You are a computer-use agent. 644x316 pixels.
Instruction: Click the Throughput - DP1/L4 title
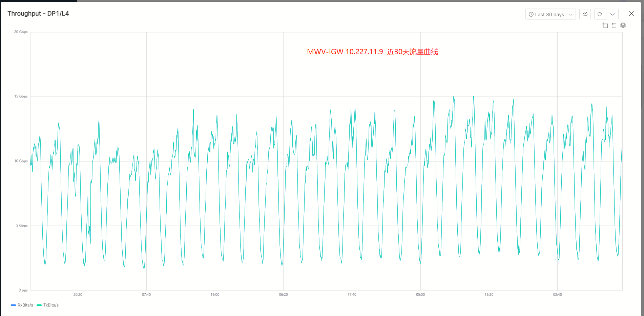point(38,14)
